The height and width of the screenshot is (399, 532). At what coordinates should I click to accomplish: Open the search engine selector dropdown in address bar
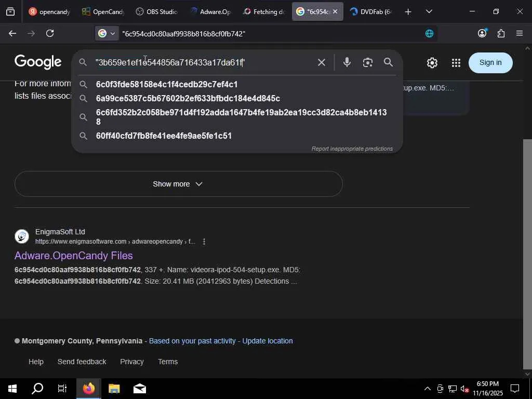point(107,33)
